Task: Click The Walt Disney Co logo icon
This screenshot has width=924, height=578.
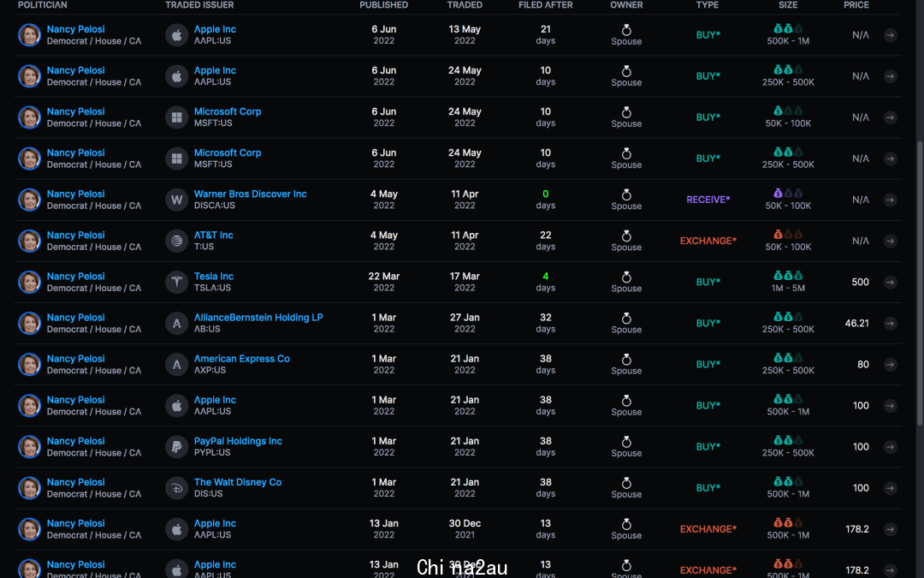Action: tap(176, 488)
